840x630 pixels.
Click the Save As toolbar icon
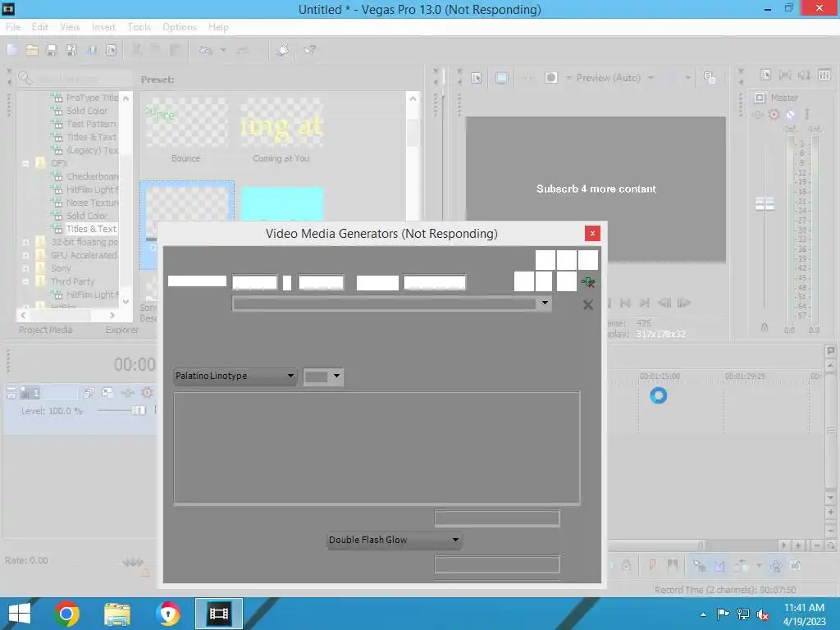[x=71, y=50]
